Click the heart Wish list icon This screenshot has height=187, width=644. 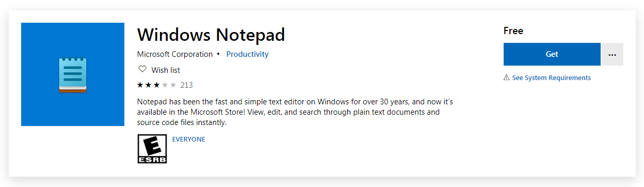point(142,70)
